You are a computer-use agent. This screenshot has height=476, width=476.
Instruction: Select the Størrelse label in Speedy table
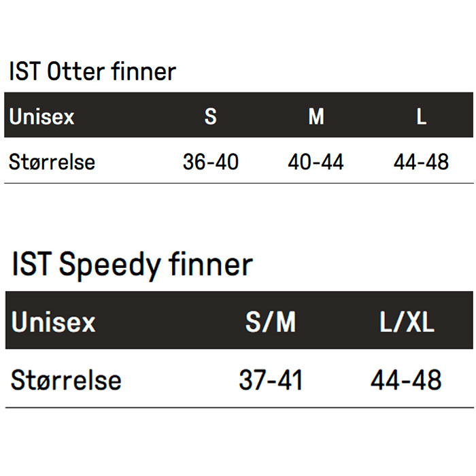[66, 380]
